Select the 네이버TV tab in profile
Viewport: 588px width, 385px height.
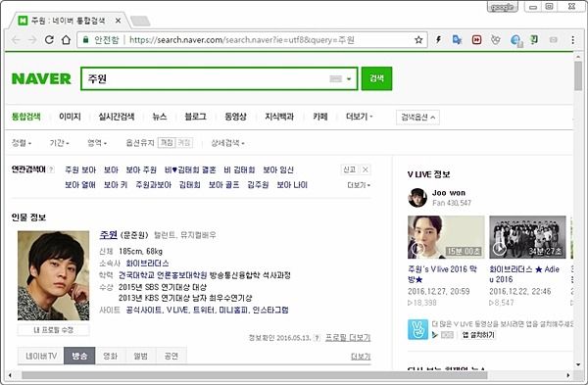(x=41, y=356)
